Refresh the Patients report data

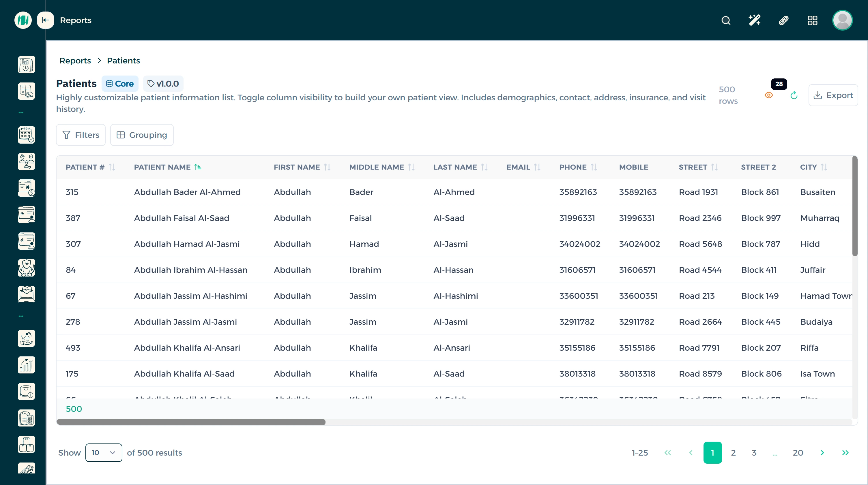(x=794, y=95)
